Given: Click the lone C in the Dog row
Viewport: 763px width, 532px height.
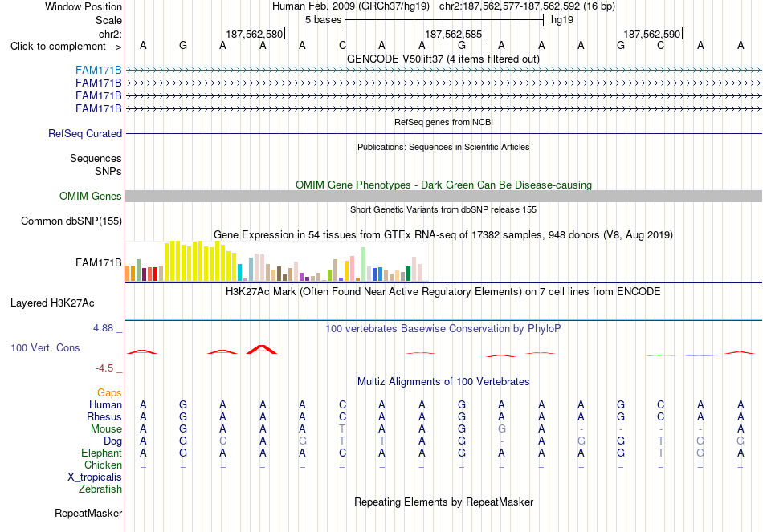Looking at the screenshot, I should pyautogui.click(x=222, y=441).
